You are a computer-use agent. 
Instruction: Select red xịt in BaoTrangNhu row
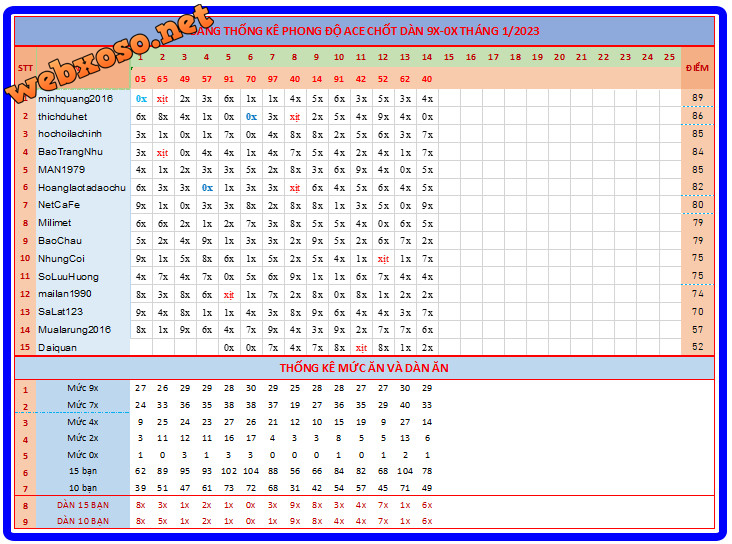coord(162,153)
